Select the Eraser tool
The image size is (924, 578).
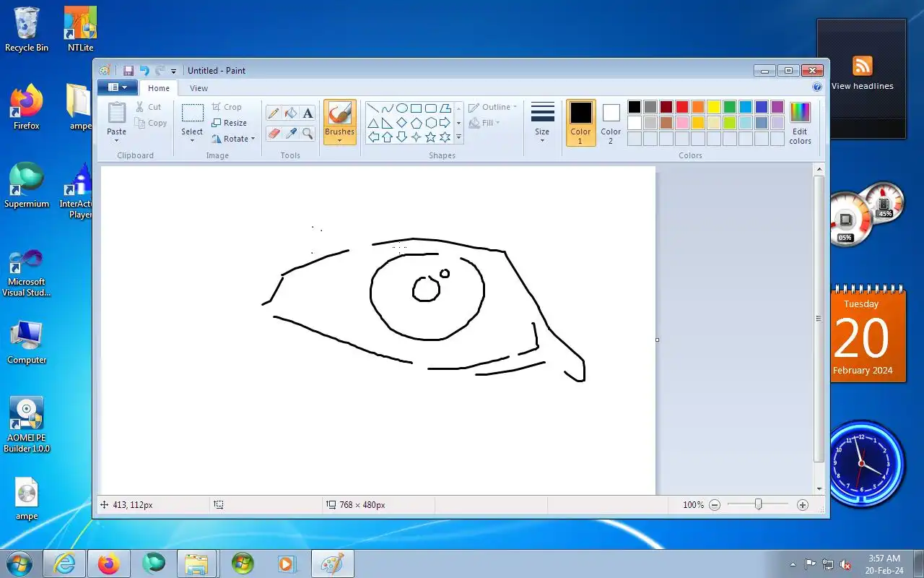[x=274, y=134]
